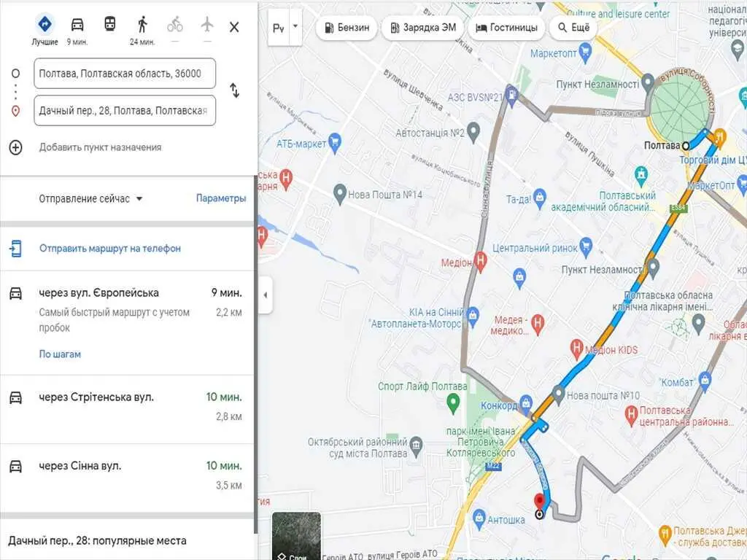Screen dimensions: 747x560
Task: Collapse the side panel with arrow
Action: 265,295
